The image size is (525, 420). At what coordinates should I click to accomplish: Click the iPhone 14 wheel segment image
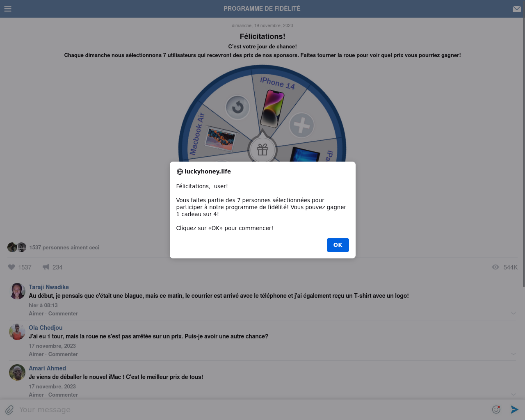(273, 109)
